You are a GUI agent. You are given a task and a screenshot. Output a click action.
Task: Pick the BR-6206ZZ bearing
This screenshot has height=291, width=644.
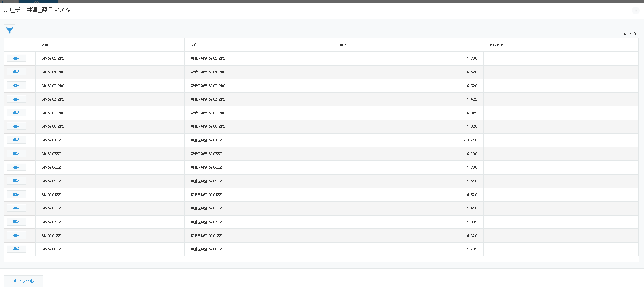click(x=16, y=167)
